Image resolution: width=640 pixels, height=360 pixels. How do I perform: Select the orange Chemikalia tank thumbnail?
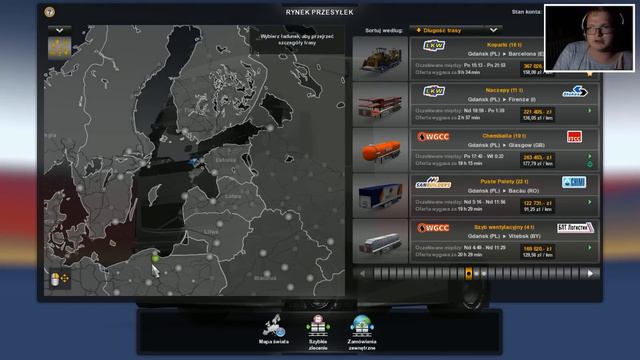click(380, 150)
